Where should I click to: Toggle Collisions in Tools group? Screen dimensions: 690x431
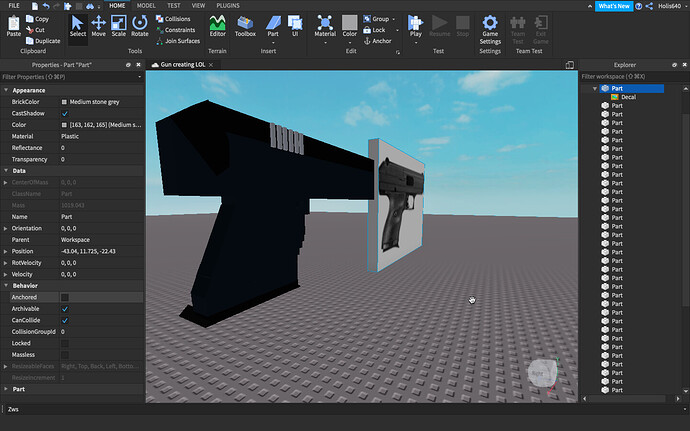click(x=173, y=19)
